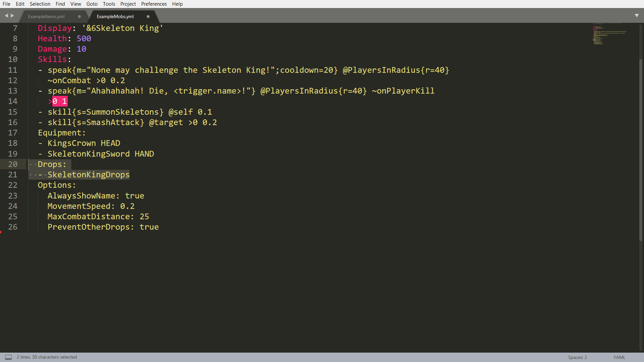The height and width of the screenshot is (362, 644).
Task: Select the ExampleMobs.yml tab
Action: (115, 16)
